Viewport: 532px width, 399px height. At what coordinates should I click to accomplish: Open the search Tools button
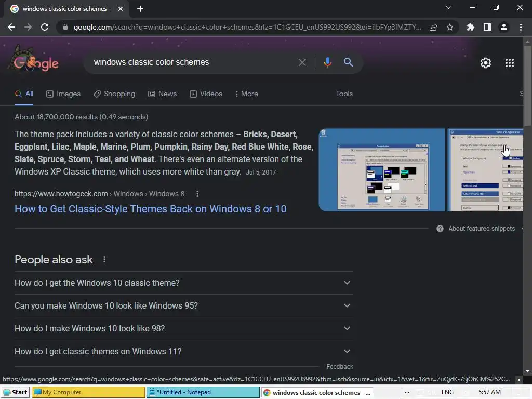point(344,94)
